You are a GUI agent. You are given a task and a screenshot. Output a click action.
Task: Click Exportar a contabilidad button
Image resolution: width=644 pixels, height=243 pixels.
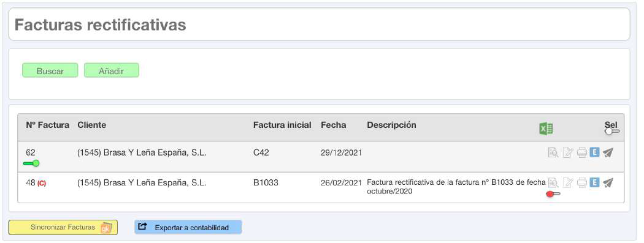[x=188, y=228]
